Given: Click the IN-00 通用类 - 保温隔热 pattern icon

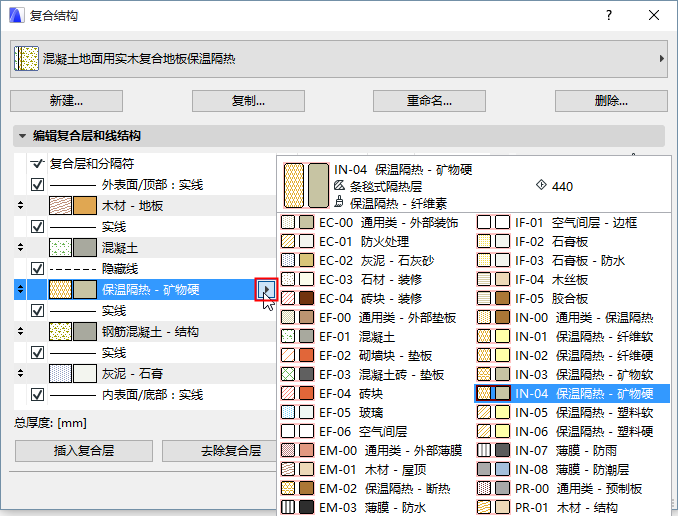Looking at the screenshot, I should click(x=484, y=318).
